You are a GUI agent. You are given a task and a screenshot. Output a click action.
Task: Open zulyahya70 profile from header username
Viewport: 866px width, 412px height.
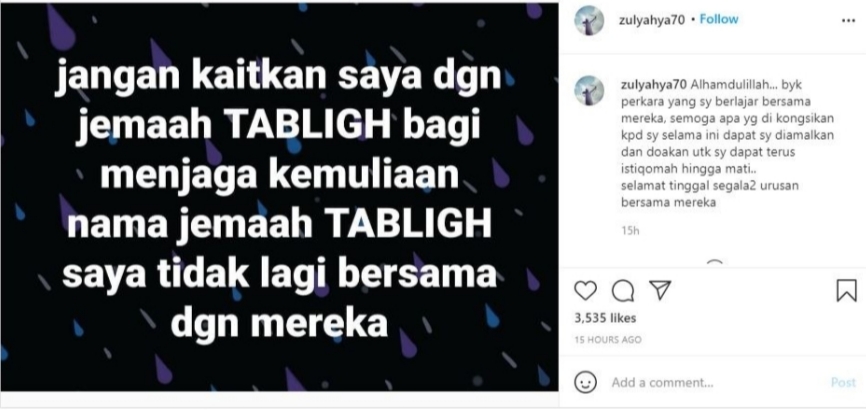pyautogui.click(x=652, y=20)
